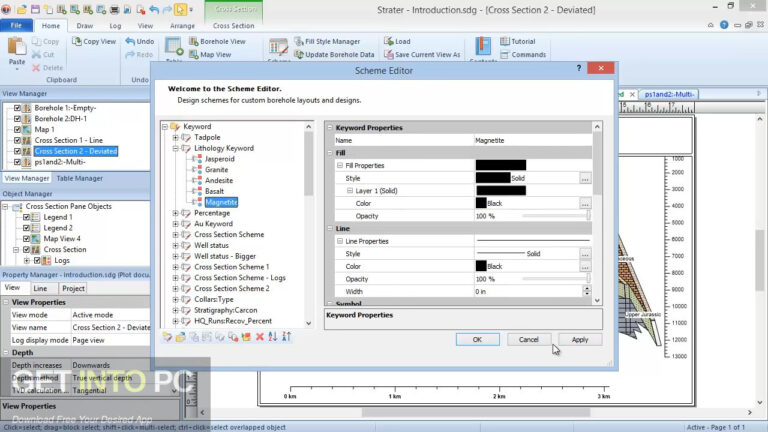Collapse the Lithology Keyword node

click(x=175, y=148)
